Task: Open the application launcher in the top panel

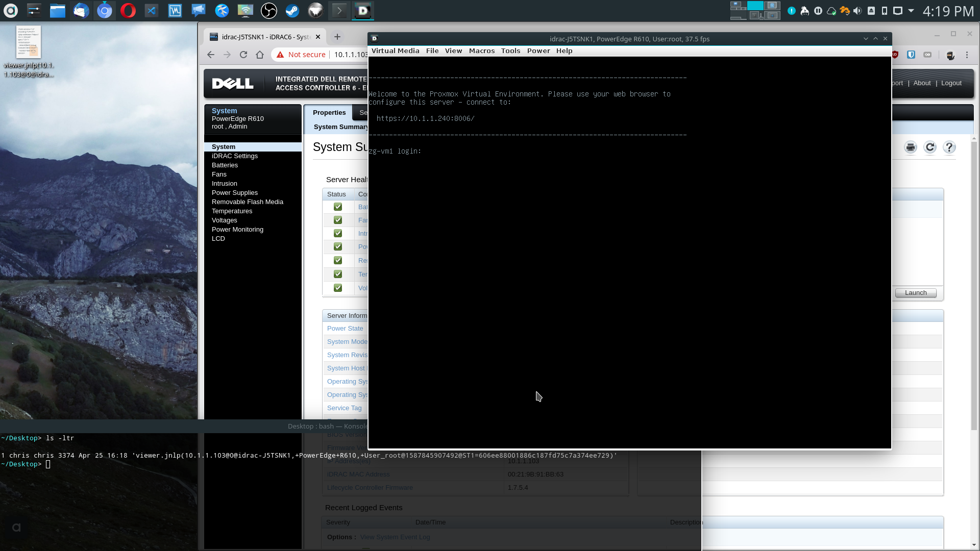Action: (x=11, y=10)
